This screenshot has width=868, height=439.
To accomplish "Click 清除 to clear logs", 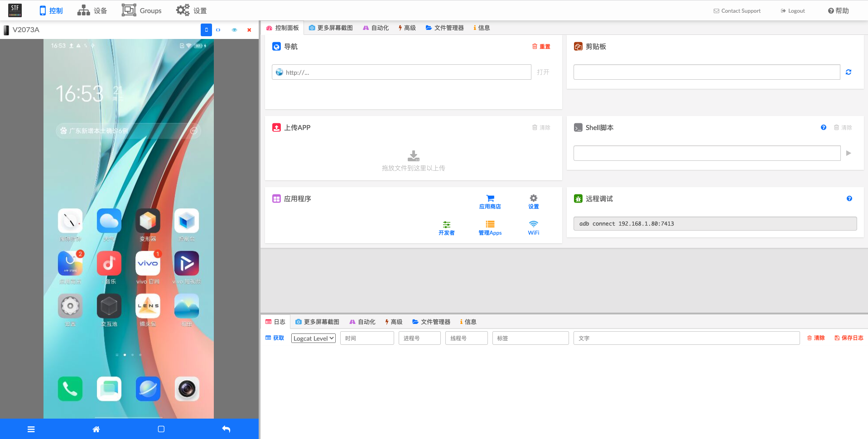I will (815, 338).
